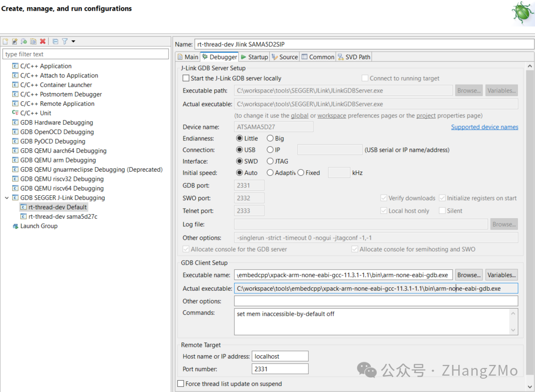
Task: Open the filter options dropdown arrow
Action: (73, 41)
